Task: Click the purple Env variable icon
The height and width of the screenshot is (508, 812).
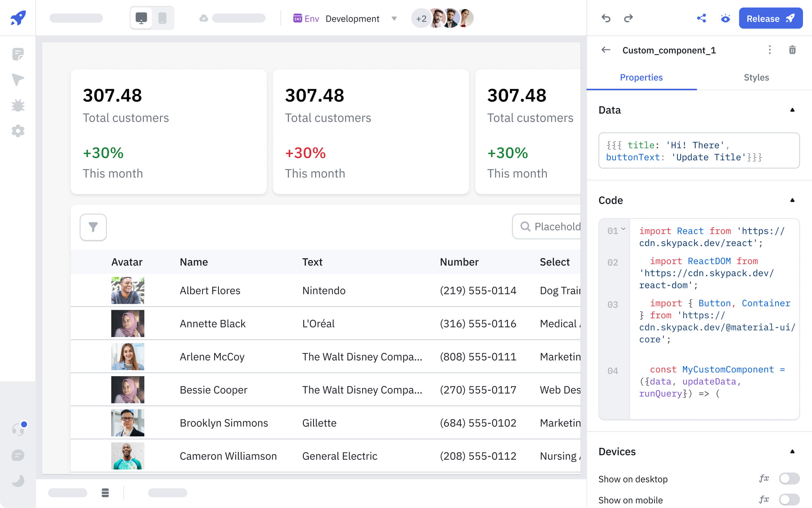Action: point(297,18)
